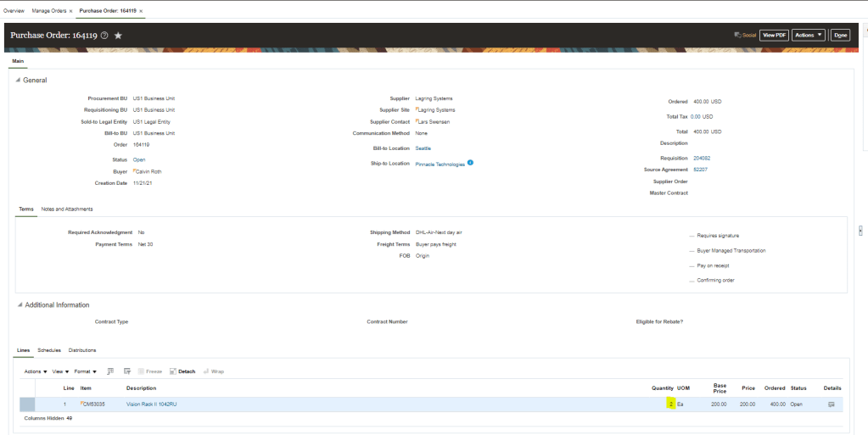
Task: Select line 1 row header cell
Action: (x=27, y=404)
